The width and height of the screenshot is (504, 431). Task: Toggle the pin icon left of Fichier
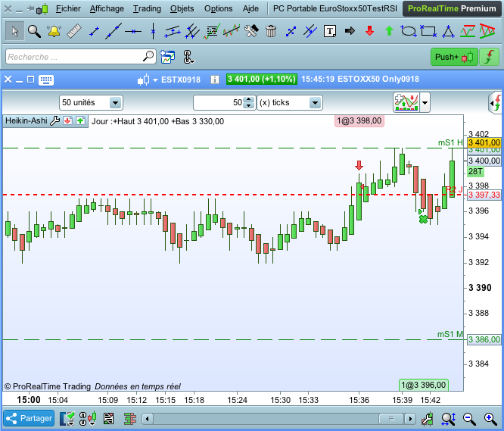pos(30,8)
